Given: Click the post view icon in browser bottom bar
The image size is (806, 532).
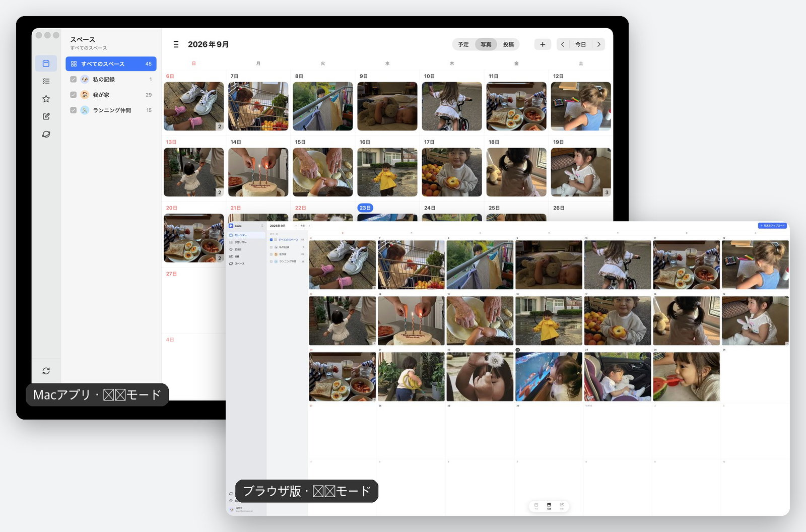Looking at the screenshot, I should (562, 506).
